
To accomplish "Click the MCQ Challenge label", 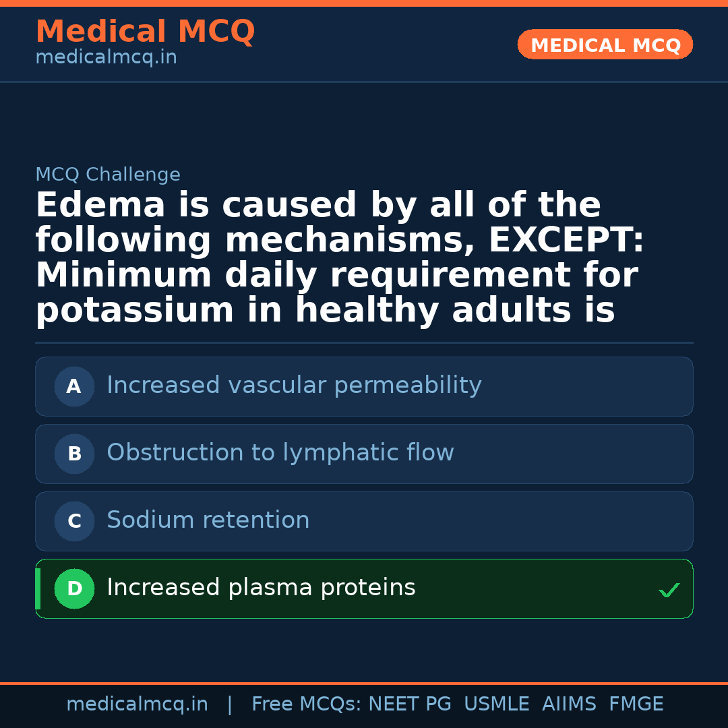I will click(108, 175).
